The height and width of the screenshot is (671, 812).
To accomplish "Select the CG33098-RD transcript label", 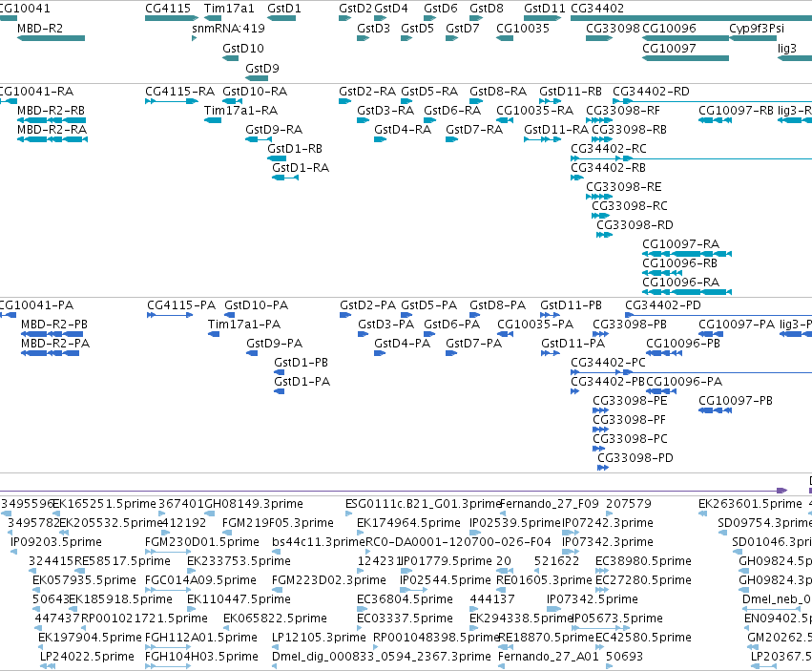I will [635, 225].
